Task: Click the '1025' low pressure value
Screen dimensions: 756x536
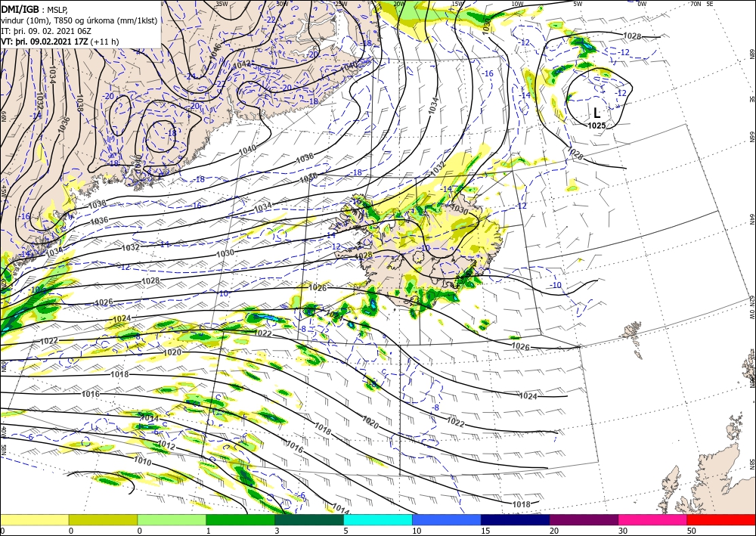Action: click(596, 125)
